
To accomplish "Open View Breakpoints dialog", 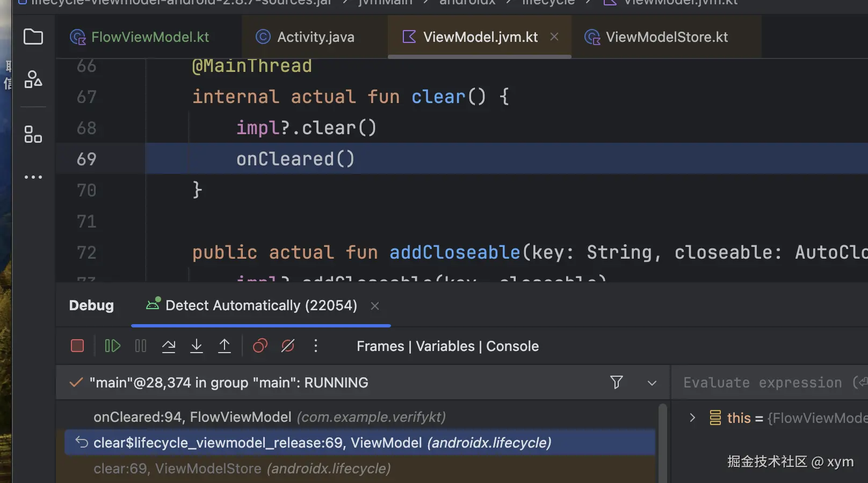I will (x=260, y=346).
